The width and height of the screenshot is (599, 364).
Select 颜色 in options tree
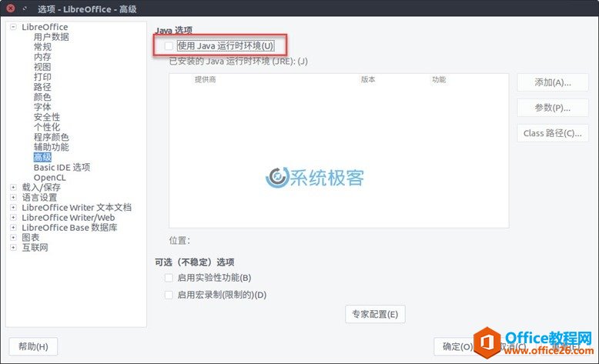tap(42, 97)
